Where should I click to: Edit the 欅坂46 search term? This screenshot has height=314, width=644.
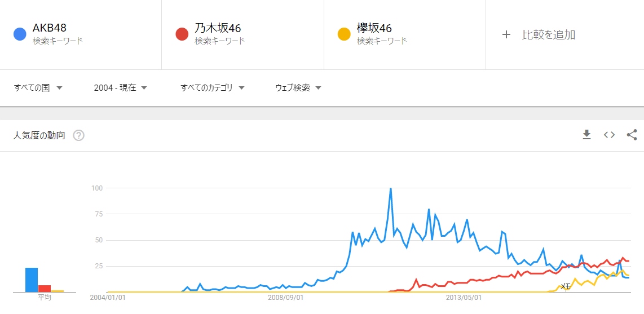pos(374,28)
